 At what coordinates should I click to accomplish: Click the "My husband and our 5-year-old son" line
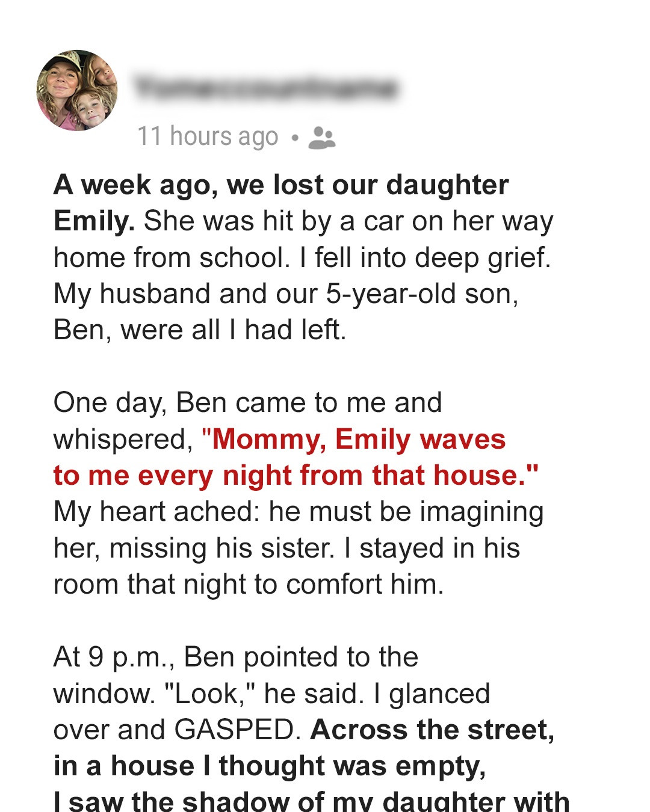(x=286, y=294)
